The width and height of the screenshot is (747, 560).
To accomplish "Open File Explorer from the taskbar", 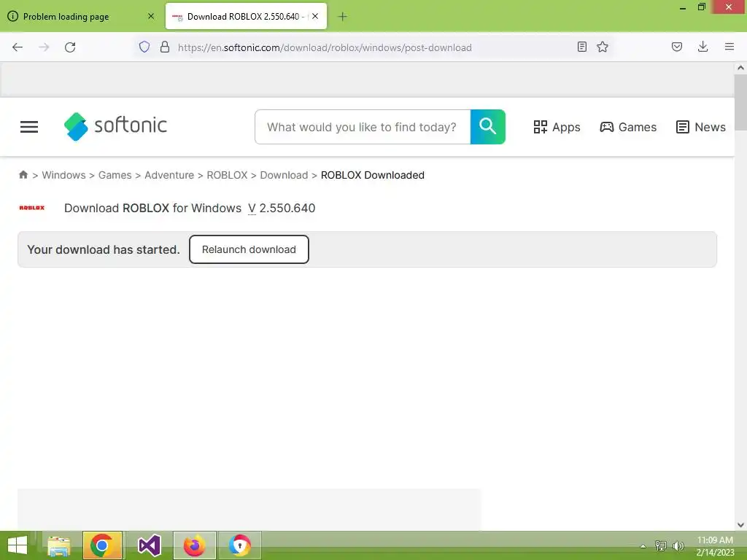I will coord(59,545).
